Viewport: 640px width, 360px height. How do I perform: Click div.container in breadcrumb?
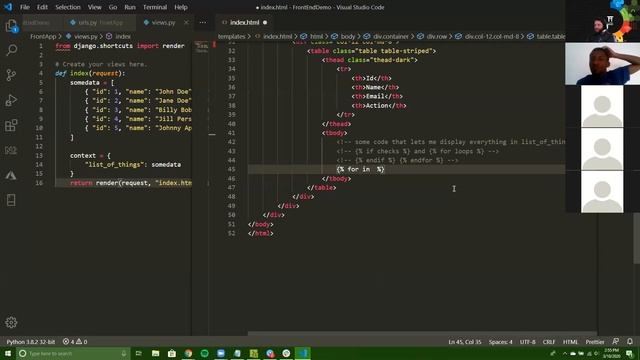tap(390, 36)
